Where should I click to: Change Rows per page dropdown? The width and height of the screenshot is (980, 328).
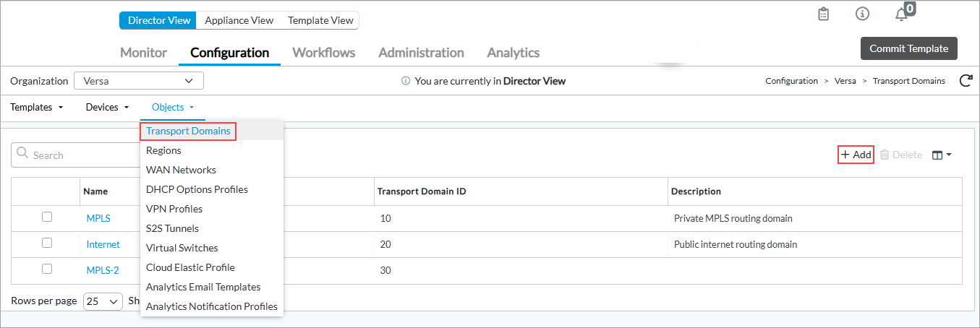pyautogui.click(x=103, y=301)
